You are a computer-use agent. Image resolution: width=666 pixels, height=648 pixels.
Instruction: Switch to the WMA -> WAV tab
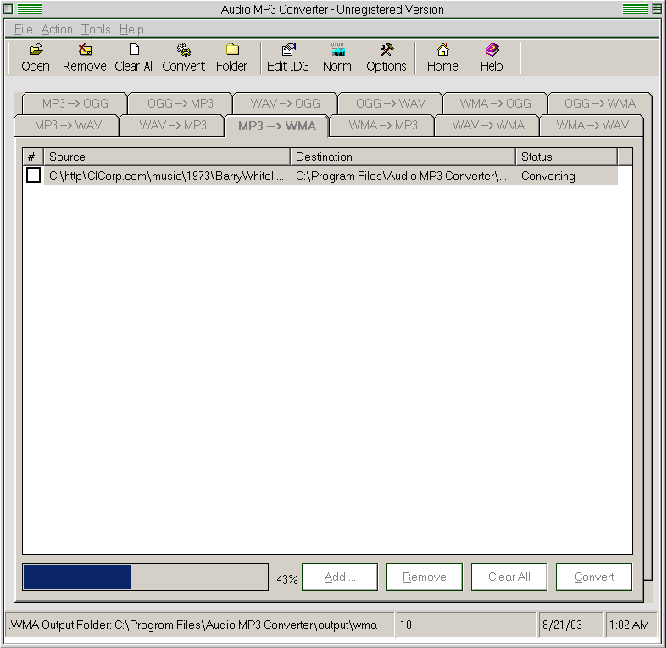pyautogui.click(x=592, y=125)
